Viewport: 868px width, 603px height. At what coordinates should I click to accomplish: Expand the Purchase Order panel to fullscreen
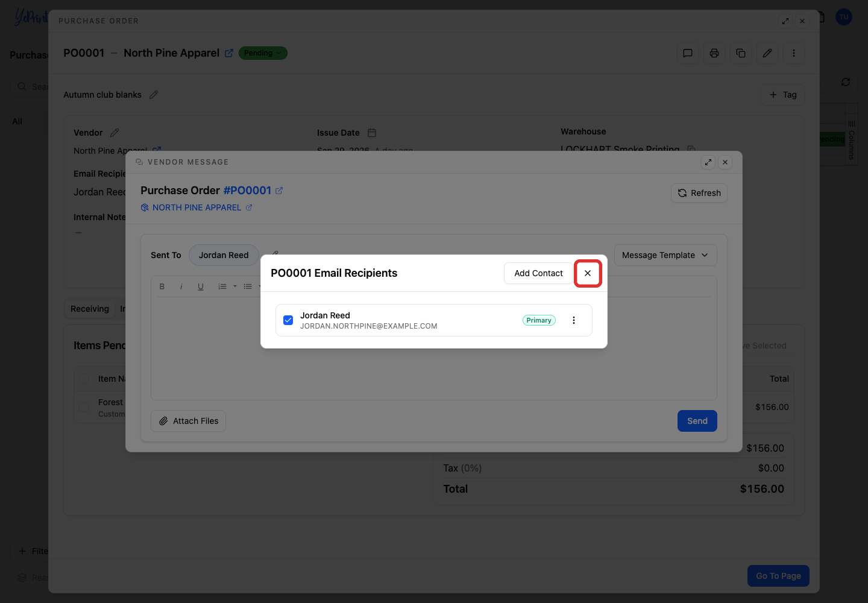click(x=785, y=21)
